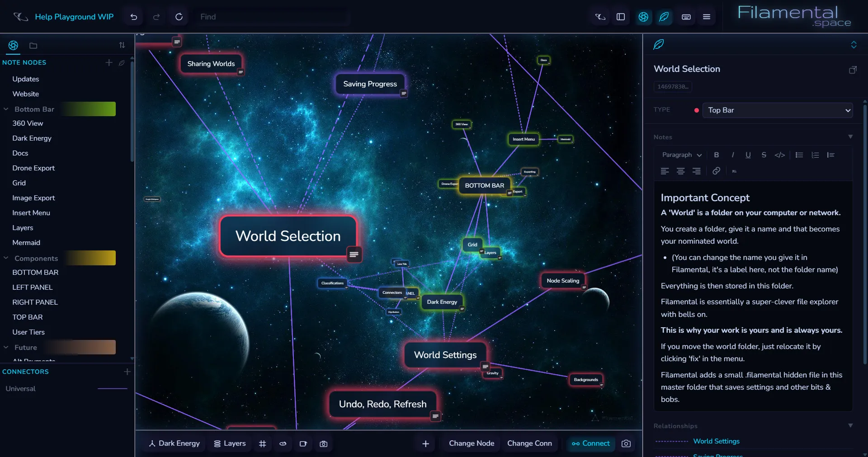Toggle the left panel with the sidebar layout icon

pos(621,17)
